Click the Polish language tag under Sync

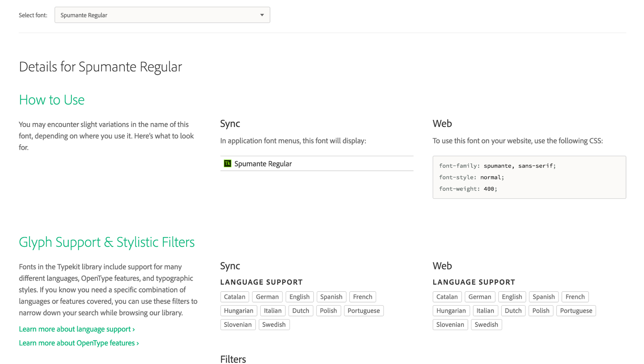[x=327, y=311]
